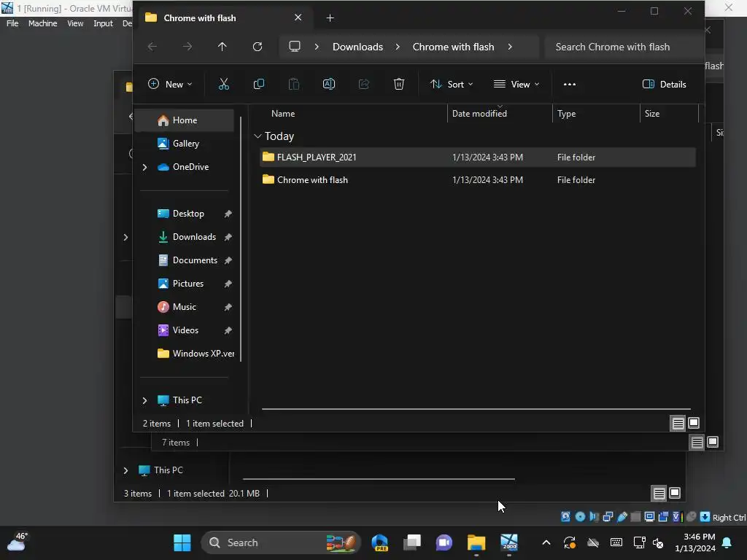Click the Cut scissors icon in toolbar
This screenshot has height=560, width=747.
click(x=223, y=85)
